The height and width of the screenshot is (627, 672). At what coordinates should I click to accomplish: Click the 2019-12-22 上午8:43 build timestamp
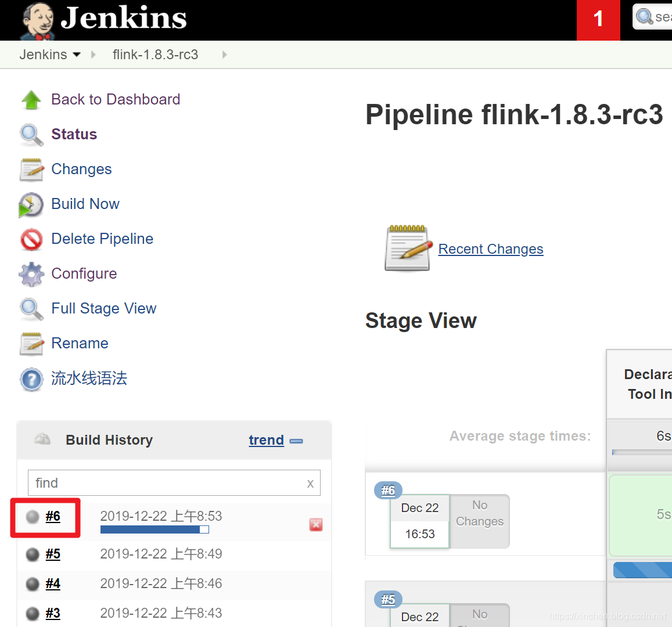pyautogui.click(x=161, y=613)
